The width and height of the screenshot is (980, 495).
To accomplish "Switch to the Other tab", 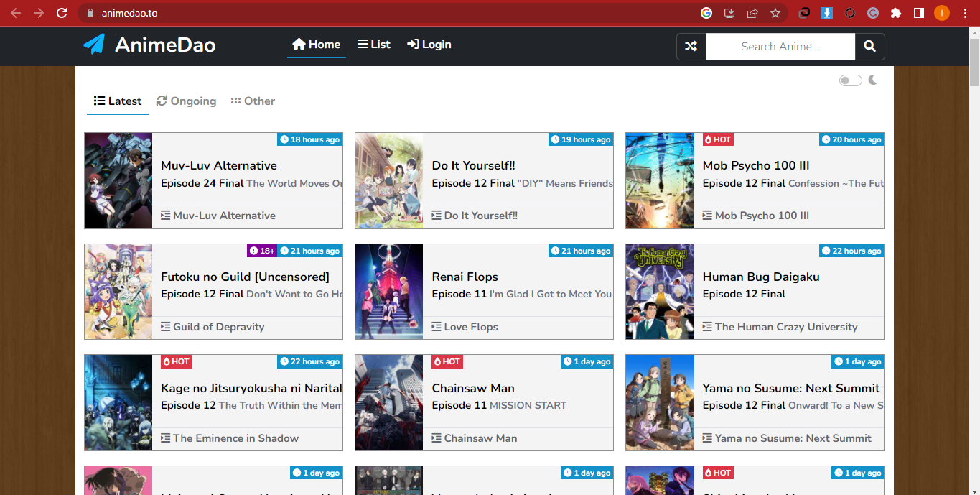I will click(253, 101).
